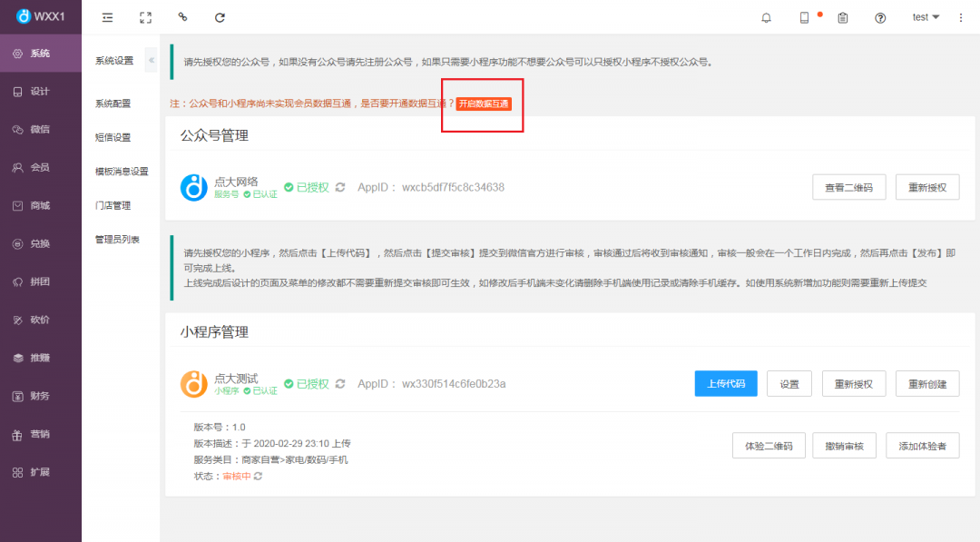This screenshot has height=542, width=980.
Task: Collapse the 系统设置 submenu panel
Action: (x=152, y=61)
